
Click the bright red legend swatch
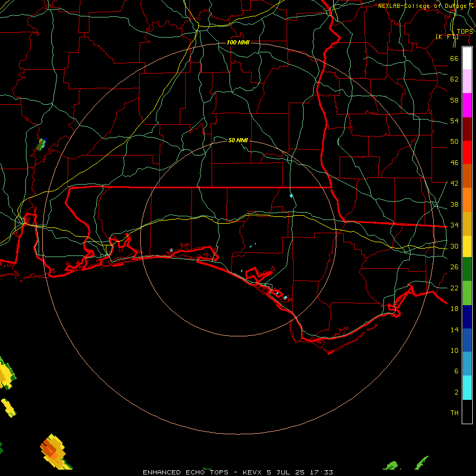tap(467, 152)
